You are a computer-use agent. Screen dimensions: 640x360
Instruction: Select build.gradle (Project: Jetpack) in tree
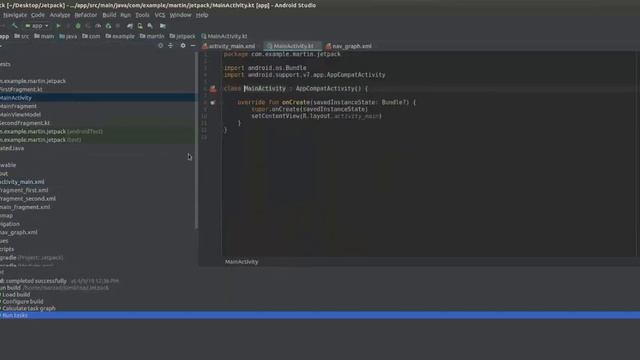tap(32, 258)
